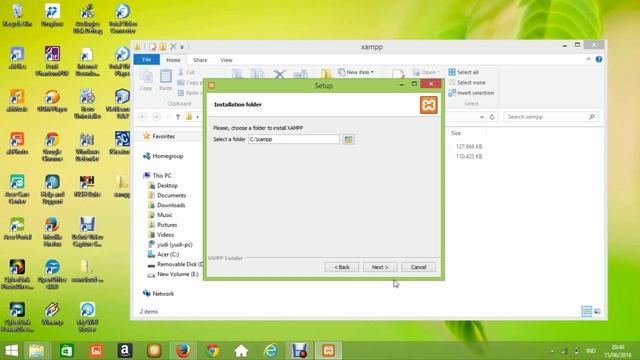Switch to details view icon
Viewport: 640px width, 360px height.
tap(587, 311)
